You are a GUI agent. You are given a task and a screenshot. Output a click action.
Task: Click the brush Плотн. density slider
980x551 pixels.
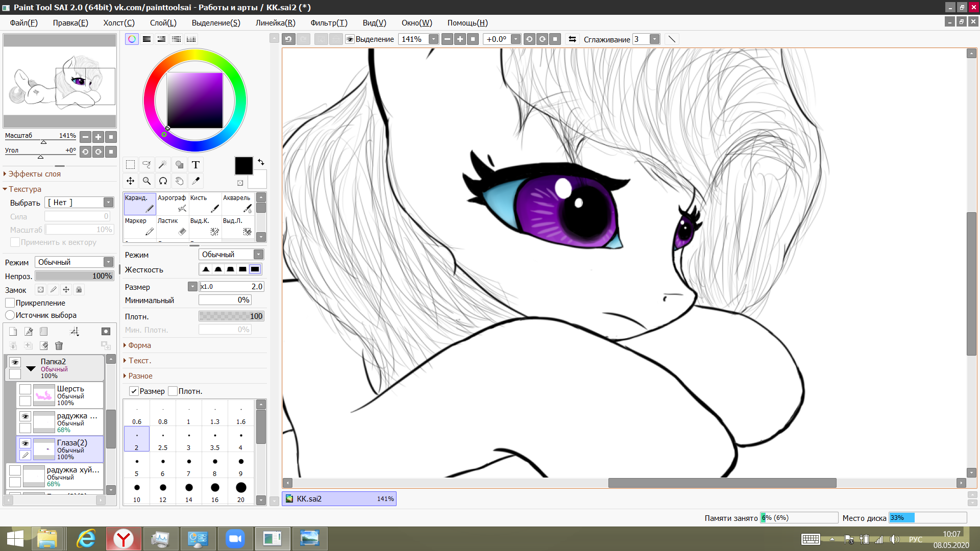pos(231,316)
